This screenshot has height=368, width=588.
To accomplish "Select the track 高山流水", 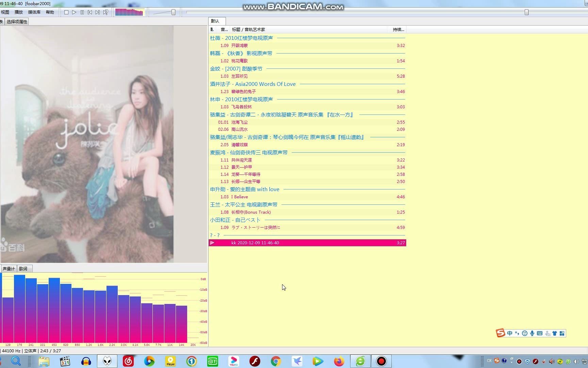I will 307,129.
